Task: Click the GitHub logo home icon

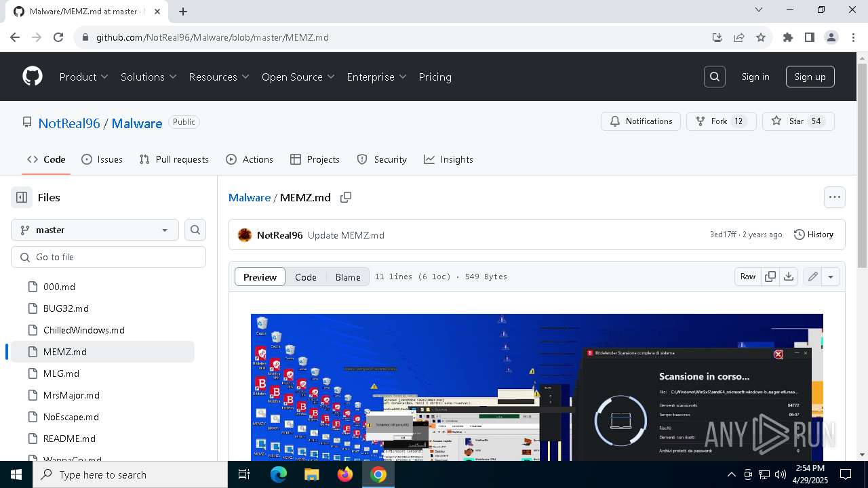Action: 33,77
